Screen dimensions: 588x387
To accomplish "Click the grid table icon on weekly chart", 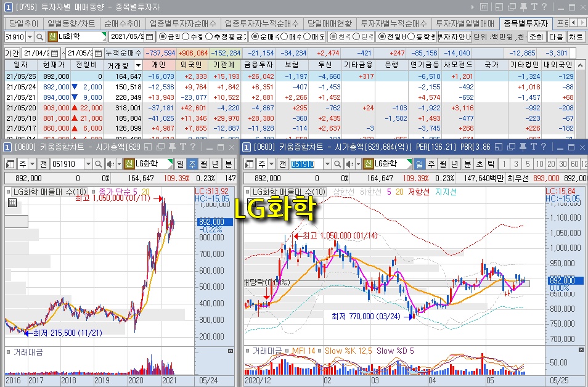I will click(x=12, y=203).
